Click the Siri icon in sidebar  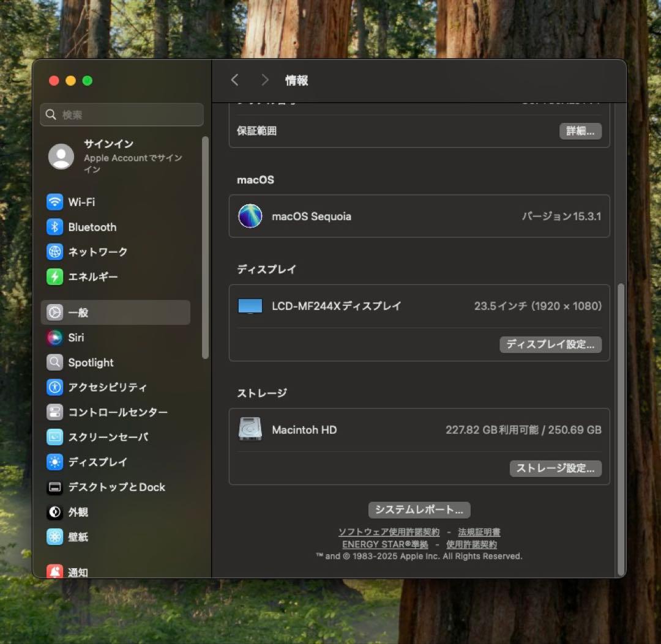coord(55,338)
